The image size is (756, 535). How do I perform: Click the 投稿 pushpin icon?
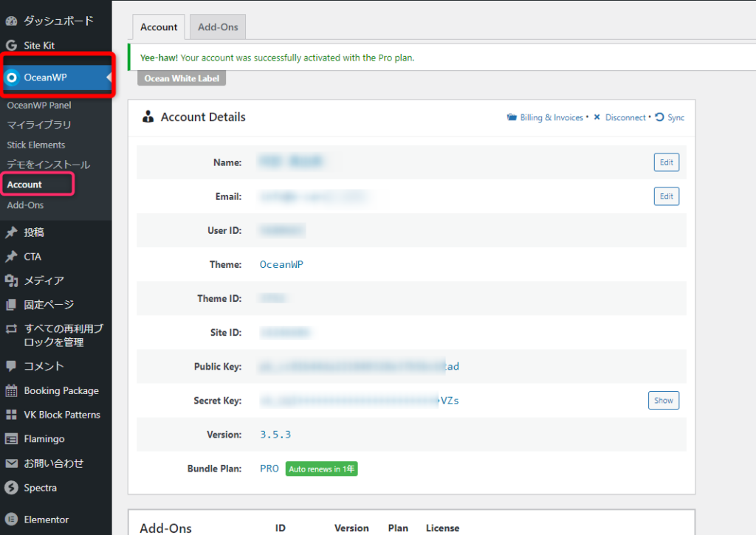(11, 232)
